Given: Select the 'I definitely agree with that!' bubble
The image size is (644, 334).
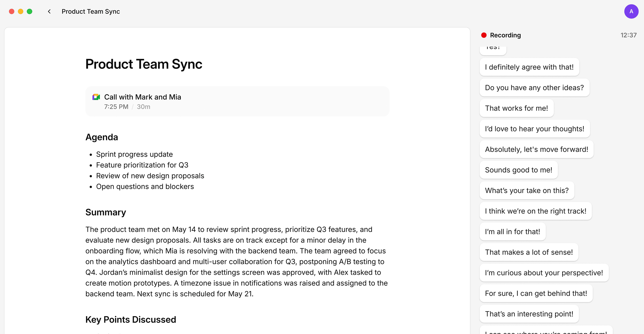Looking at the screenshot, I should (529, 67).
